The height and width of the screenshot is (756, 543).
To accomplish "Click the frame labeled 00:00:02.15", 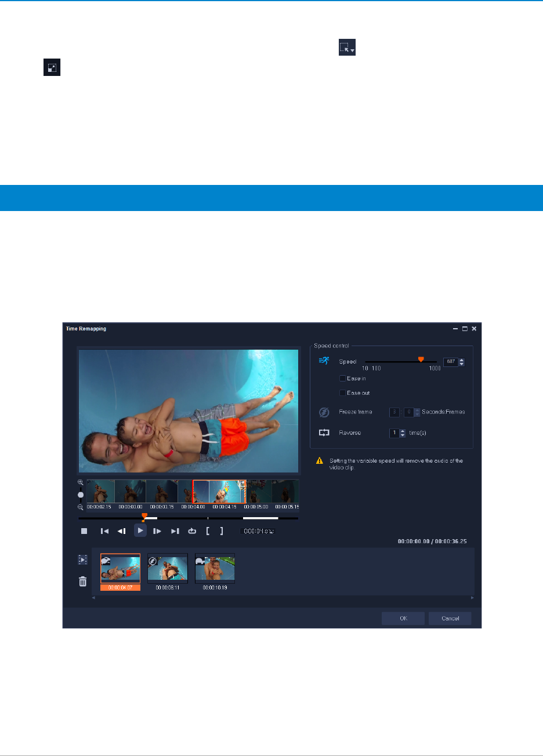I will (101, 491).
